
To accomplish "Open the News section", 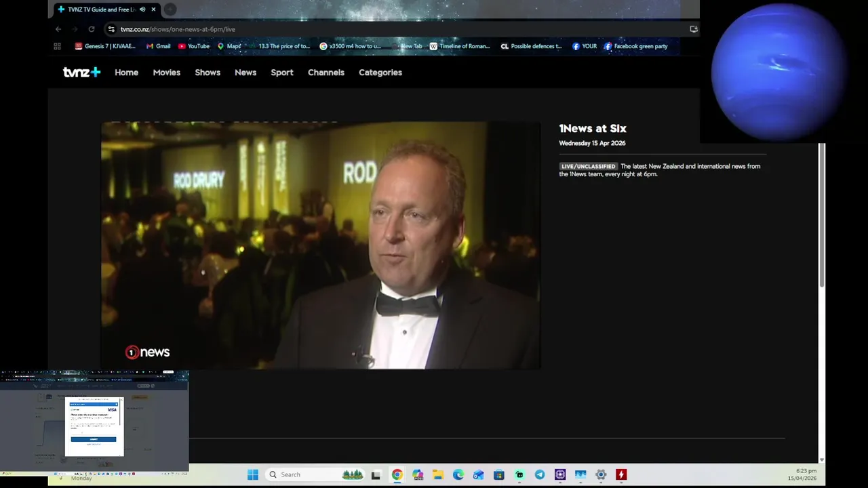I will [245, 73].
